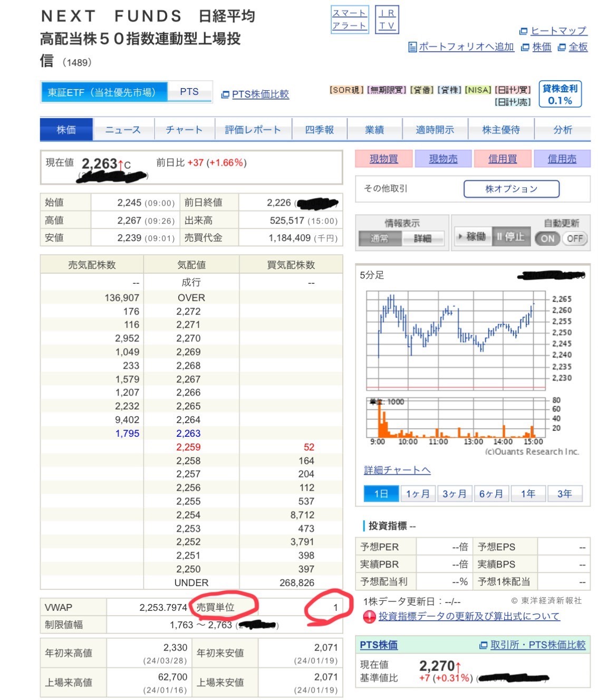Click the PTS株価 heading link
This screenshot has height=700, width=598.
[x=379, y=645]
